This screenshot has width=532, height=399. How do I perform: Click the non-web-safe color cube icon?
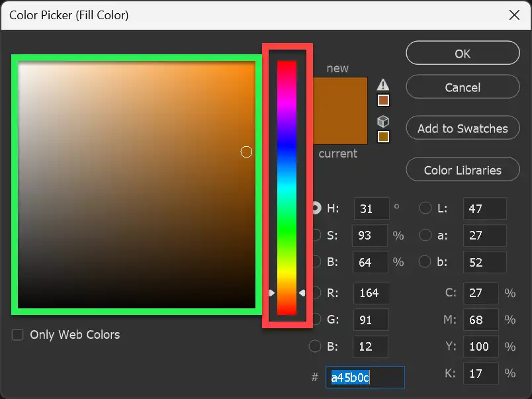coord(382,121)
